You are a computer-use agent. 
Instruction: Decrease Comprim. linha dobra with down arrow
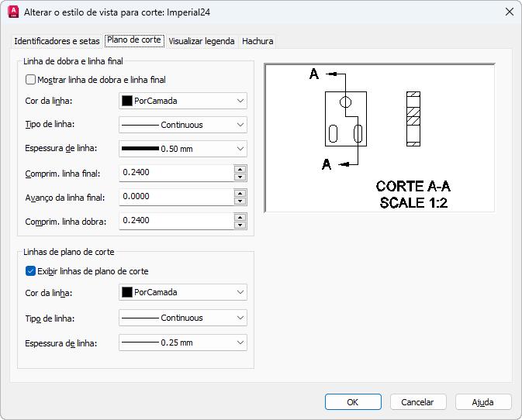pos(240,225)
